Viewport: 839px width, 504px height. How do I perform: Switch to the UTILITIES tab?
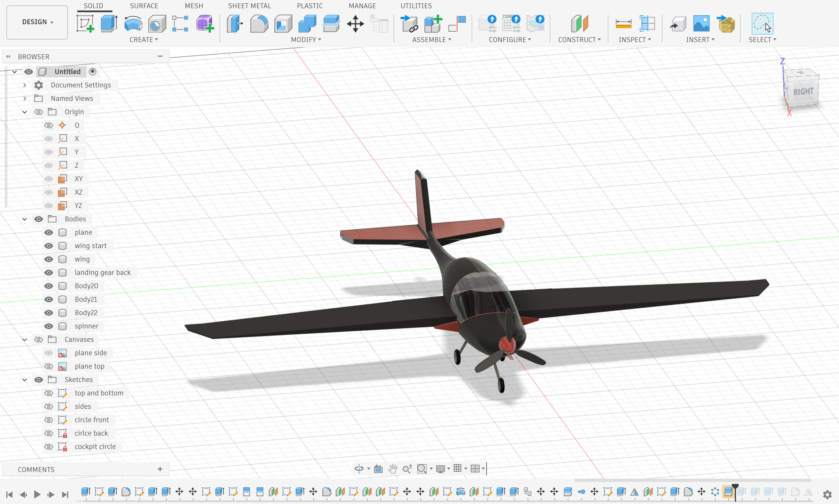pyautogui.click(x=416, y=6)
